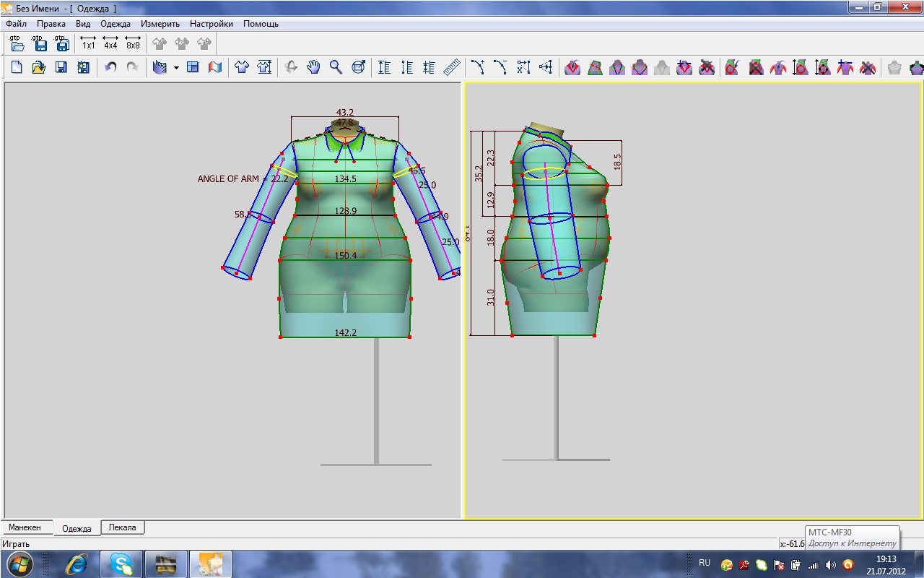Image resolution: width=924 pixels, height=578 pixels.
Task: Expand the dropdown arrow next to the view icon
Action: pos(176,68)
